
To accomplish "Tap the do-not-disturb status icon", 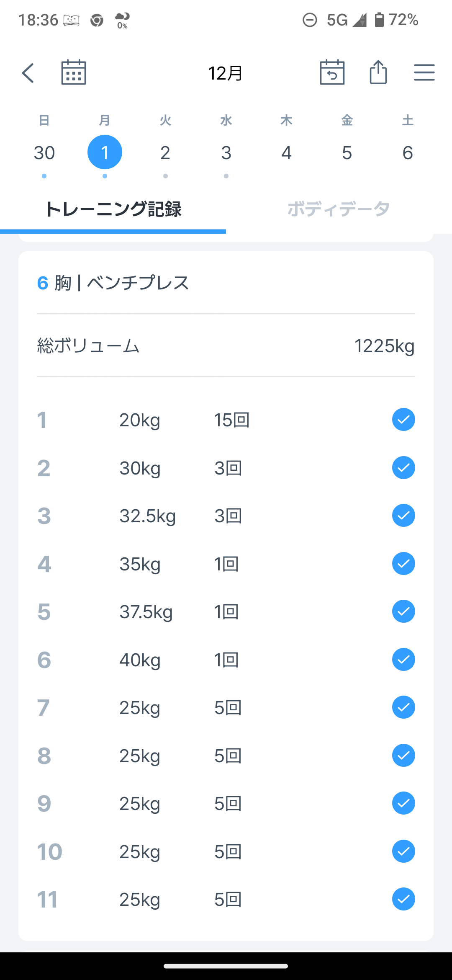I will [x=310, y=20].
